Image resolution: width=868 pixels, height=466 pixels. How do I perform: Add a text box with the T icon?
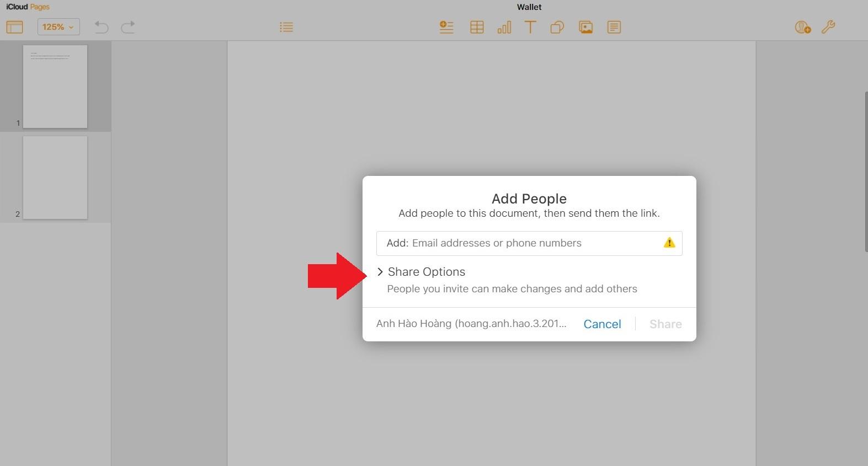530,27
